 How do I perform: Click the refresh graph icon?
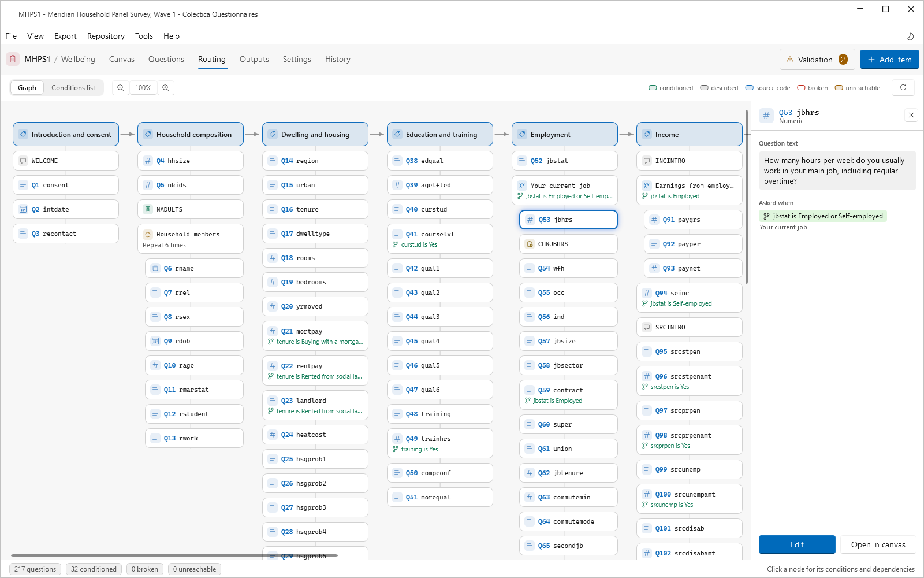903,88
